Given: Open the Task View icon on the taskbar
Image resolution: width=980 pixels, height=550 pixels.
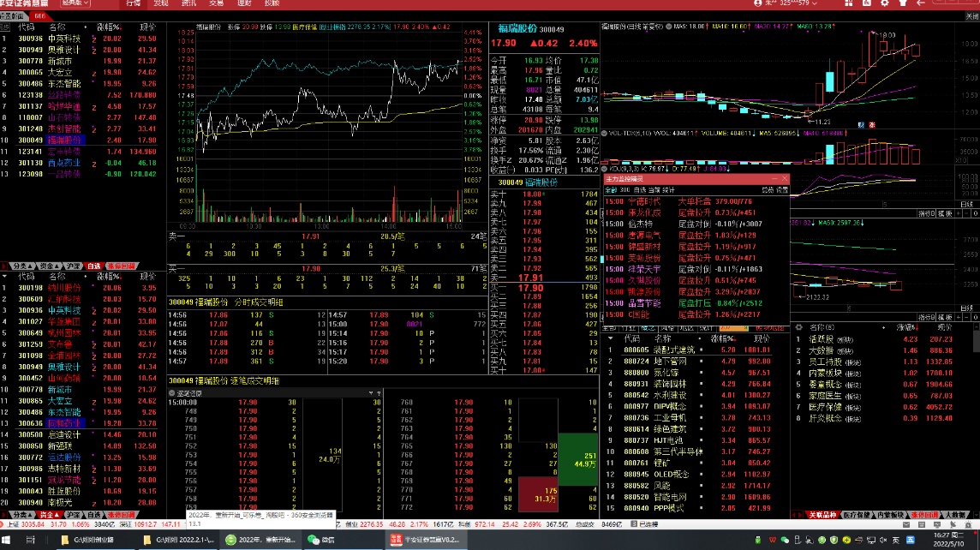Looking at the screenshot, I should (31, 540).
